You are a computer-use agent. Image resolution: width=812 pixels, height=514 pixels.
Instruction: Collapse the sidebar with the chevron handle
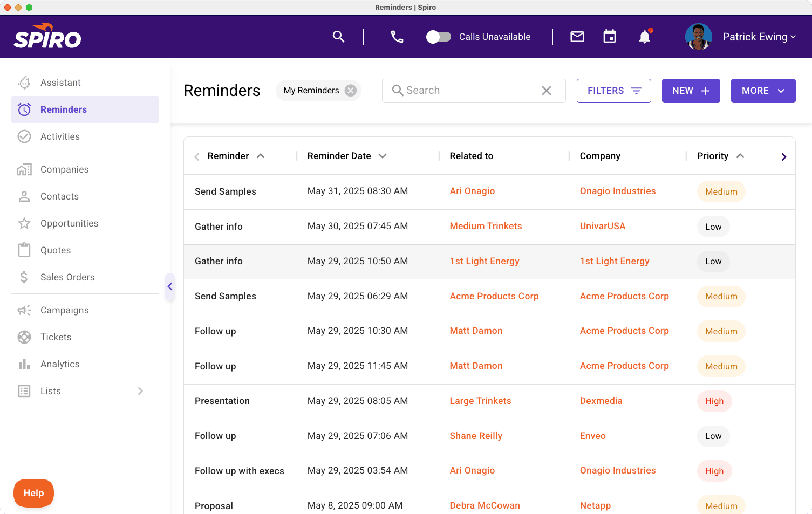(170, 286)
